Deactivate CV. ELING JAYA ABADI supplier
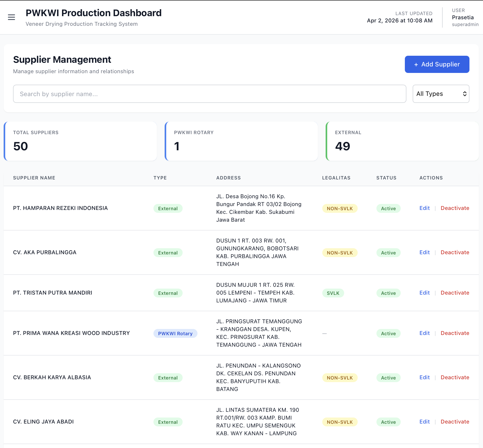The height and width of the screenshot is (448, 483). [x=455, y=422]
